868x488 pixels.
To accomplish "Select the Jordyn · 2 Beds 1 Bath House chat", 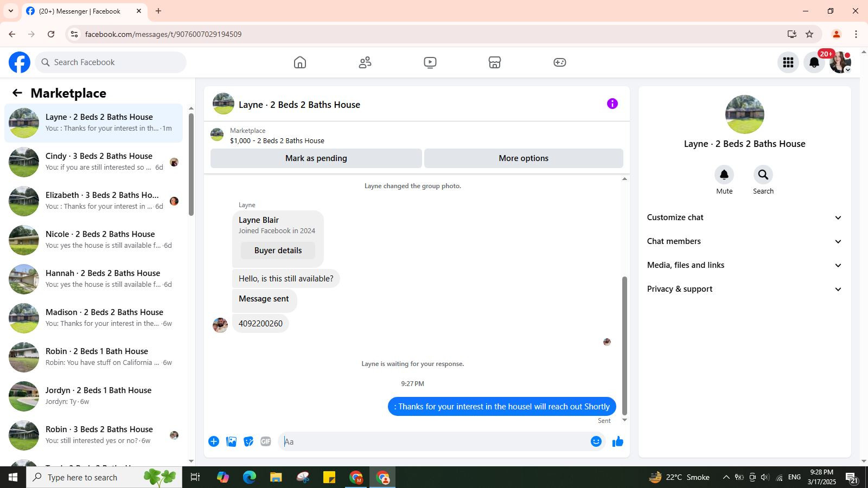I will point(93,396).
